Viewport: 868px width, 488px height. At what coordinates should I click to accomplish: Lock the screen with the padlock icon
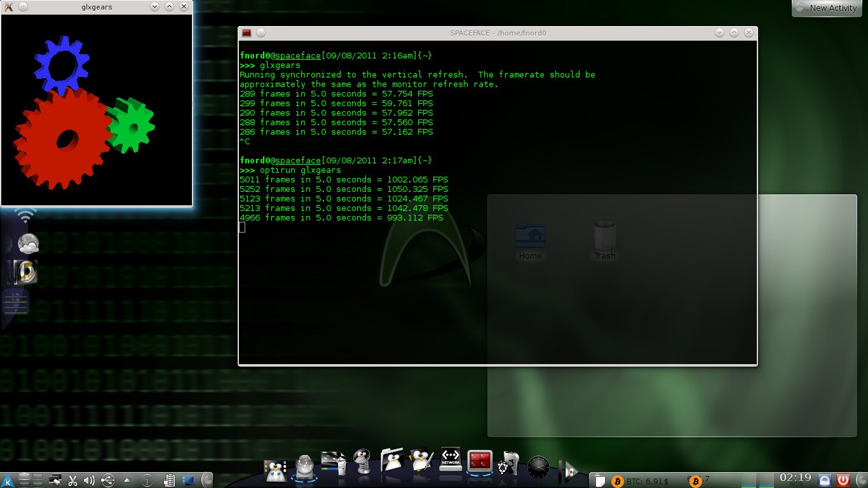825,480
